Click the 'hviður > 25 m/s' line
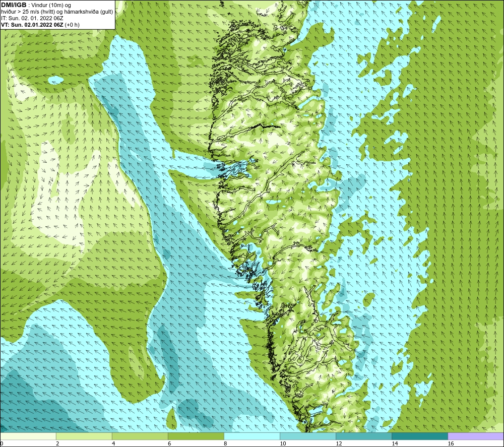The width and height of the screenshot is (504, 447). [57, 12]
